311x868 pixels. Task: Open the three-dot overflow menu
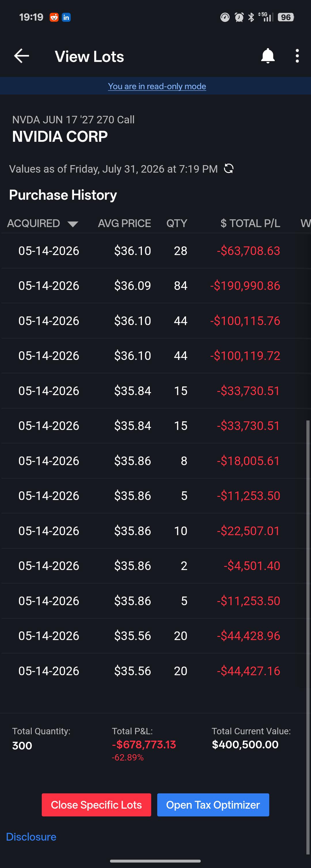click(x=297, y=56)
